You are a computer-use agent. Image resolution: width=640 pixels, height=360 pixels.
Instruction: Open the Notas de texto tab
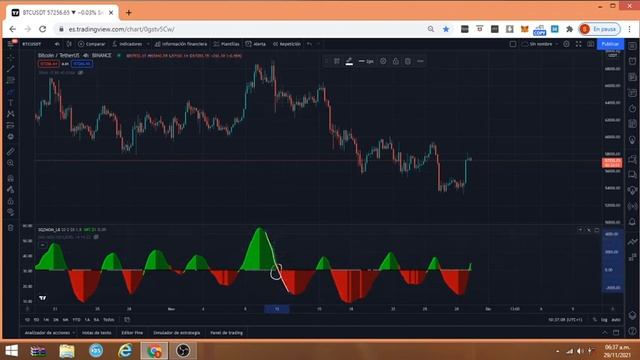point(96,333)
